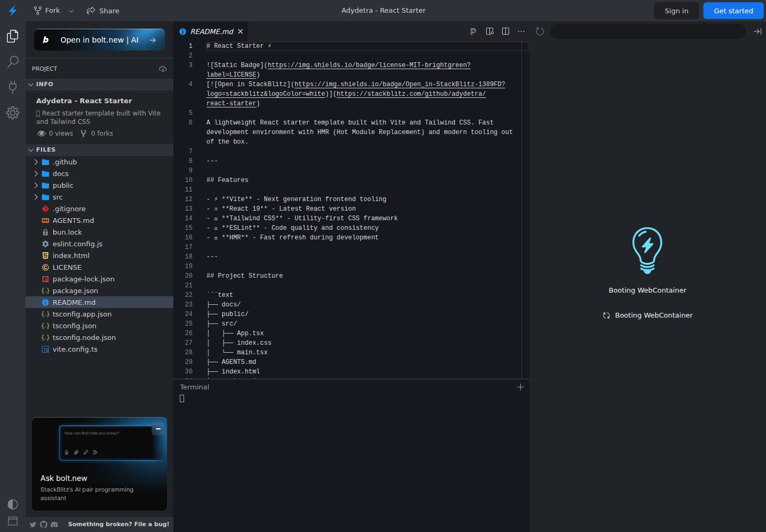Collapse the INFO section

click(x=99, y=84)
